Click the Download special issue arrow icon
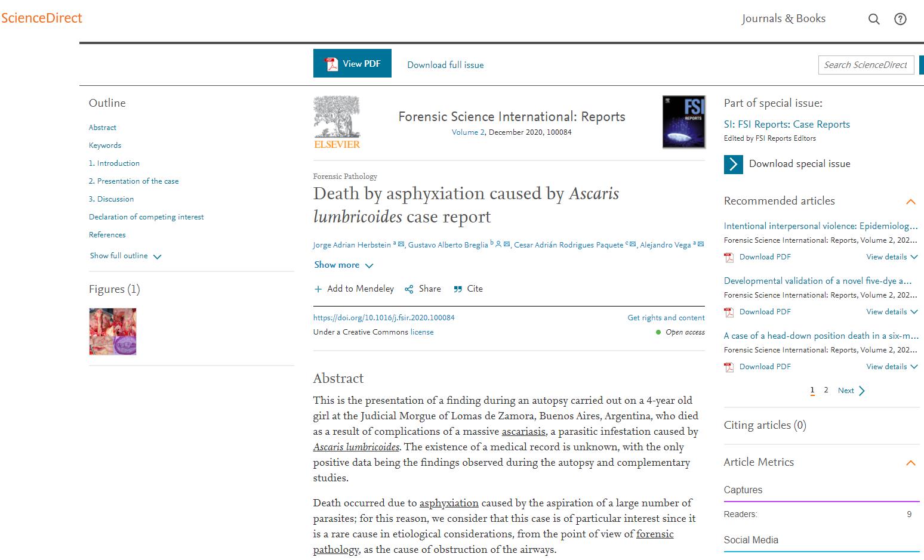Image resolution: width=924 pixels, height=560 pixels. pos(733,164)
